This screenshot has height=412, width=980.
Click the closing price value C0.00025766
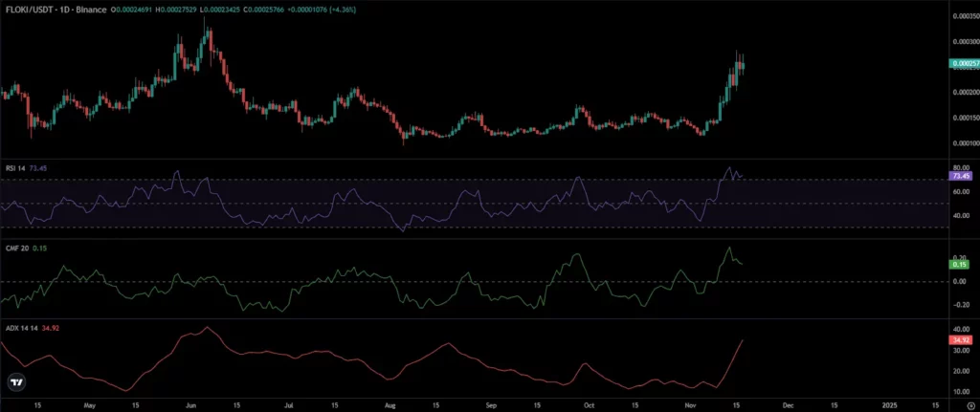[x=265, y=11]
